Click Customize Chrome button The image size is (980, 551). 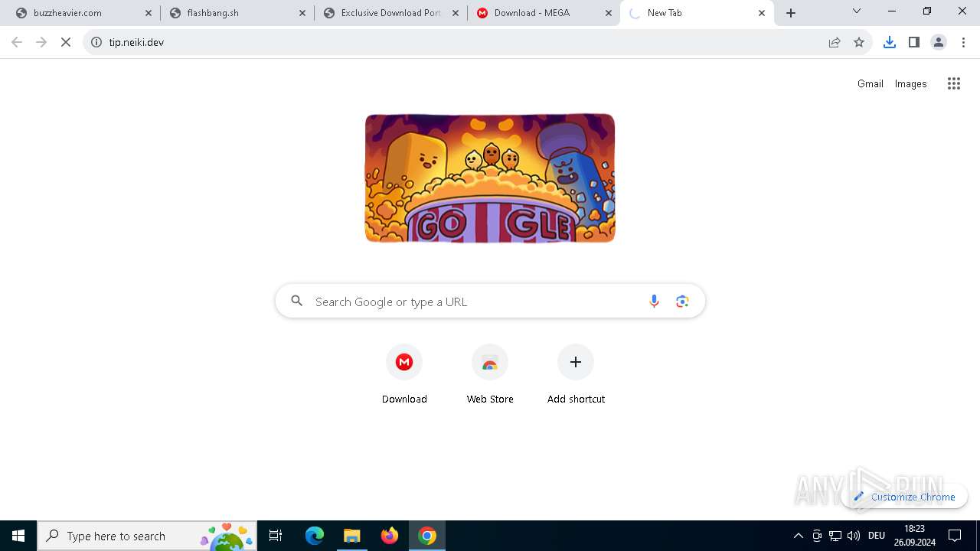pos(904,497)
